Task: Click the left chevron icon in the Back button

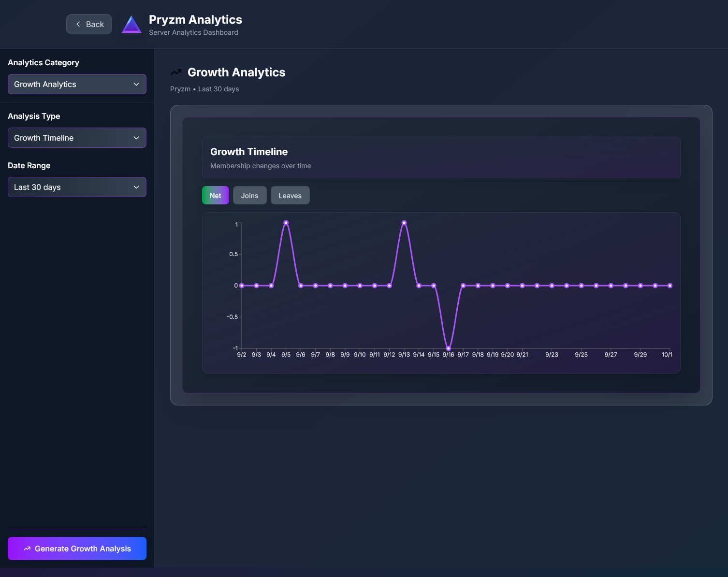Action: pos(78,24)
